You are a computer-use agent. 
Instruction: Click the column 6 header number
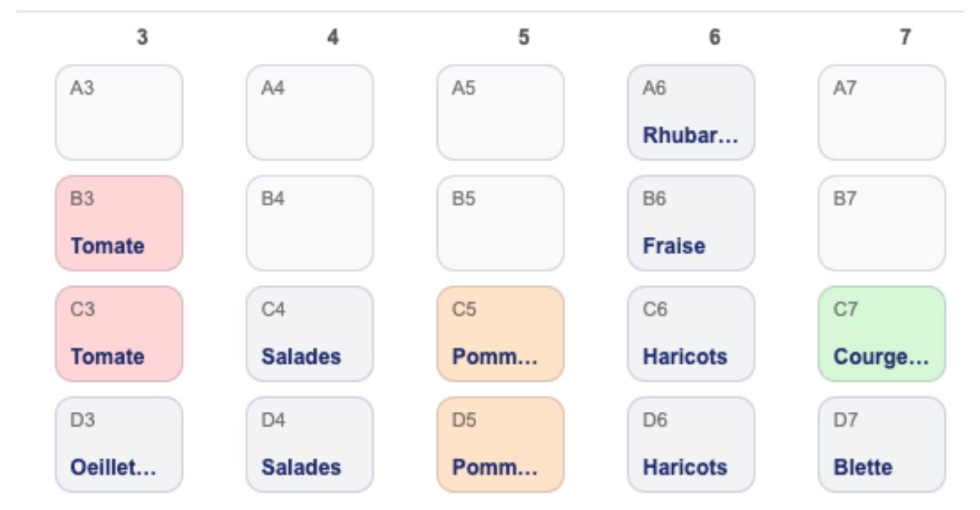coord(715,38)
